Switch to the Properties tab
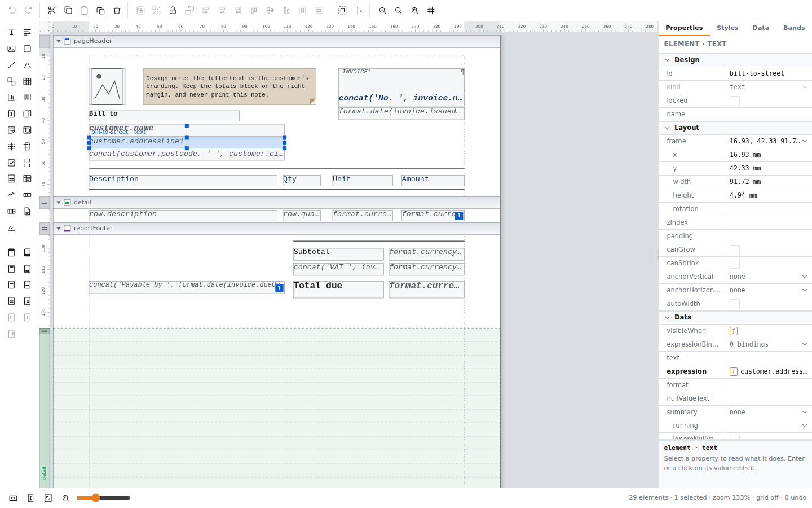 pyautogui.click(x=684, y=28)
